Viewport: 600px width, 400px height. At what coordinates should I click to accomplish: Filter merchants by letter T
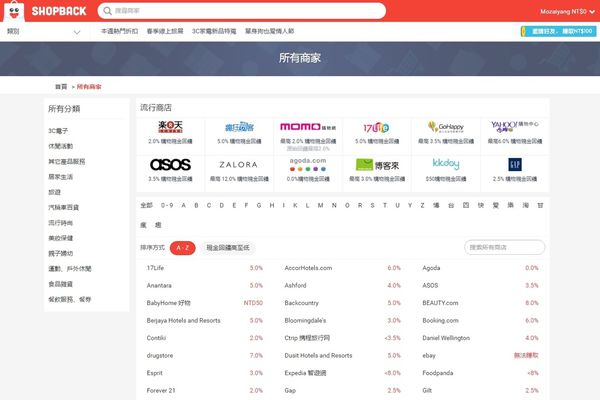pyautogui.click(x=385, y=206)
